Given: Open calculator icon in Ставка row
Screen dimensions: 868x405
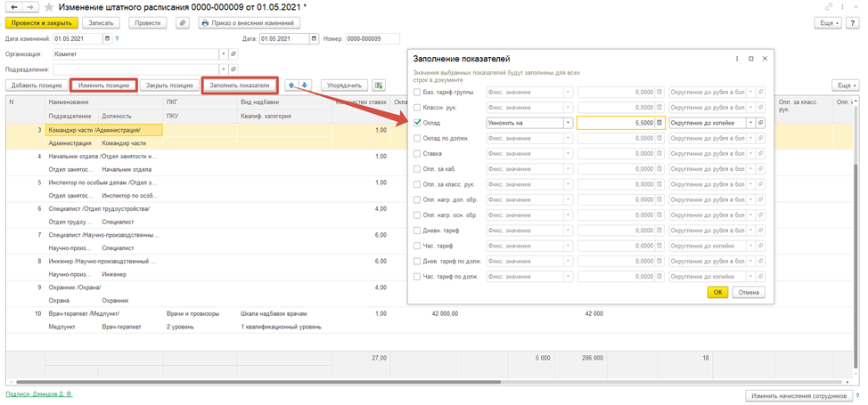Looking at the screenshot, I should (x=659, y=153).
